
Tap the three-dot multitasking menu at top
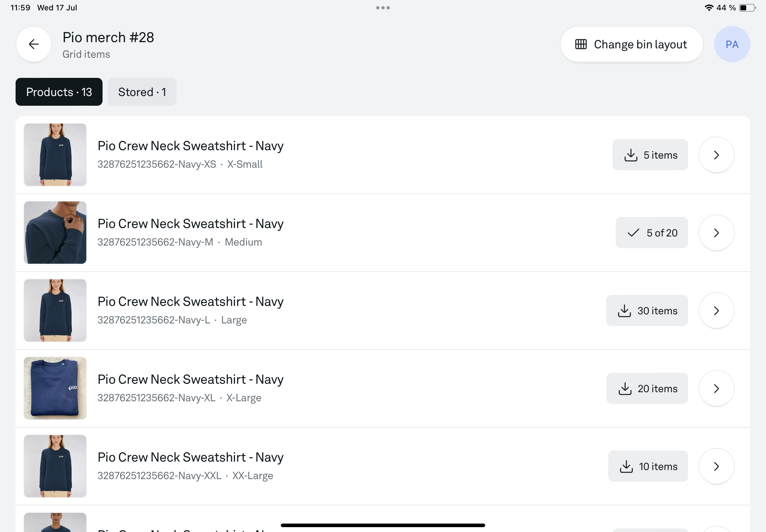click(383, 8)
